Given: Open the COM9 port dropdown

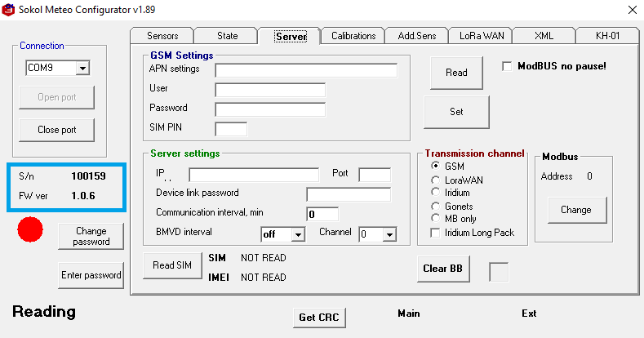Looking at the screenshot, I should (82, 69).
